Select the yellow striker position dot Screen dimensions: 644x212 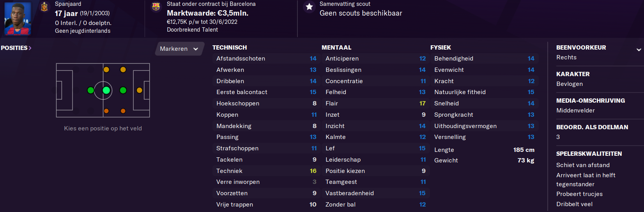[x=140, y=91]
